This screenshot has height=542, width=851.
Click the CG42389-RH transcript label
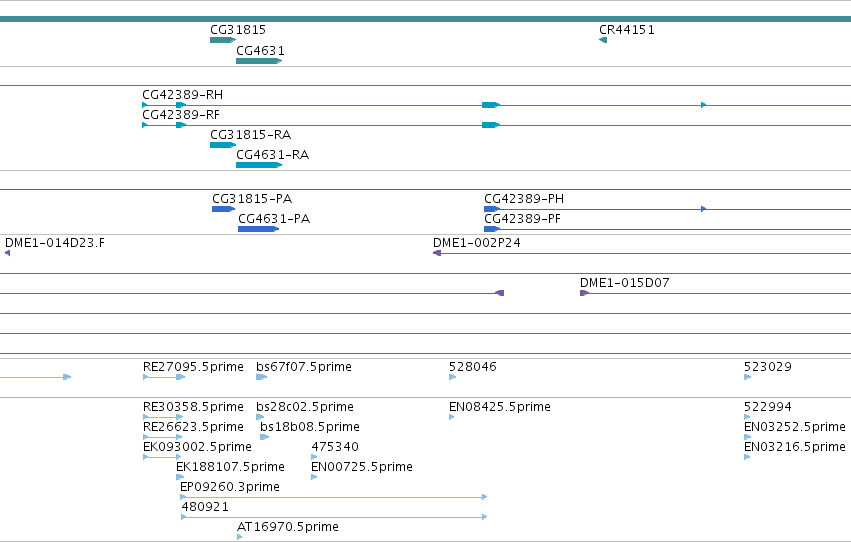(182, 95)
